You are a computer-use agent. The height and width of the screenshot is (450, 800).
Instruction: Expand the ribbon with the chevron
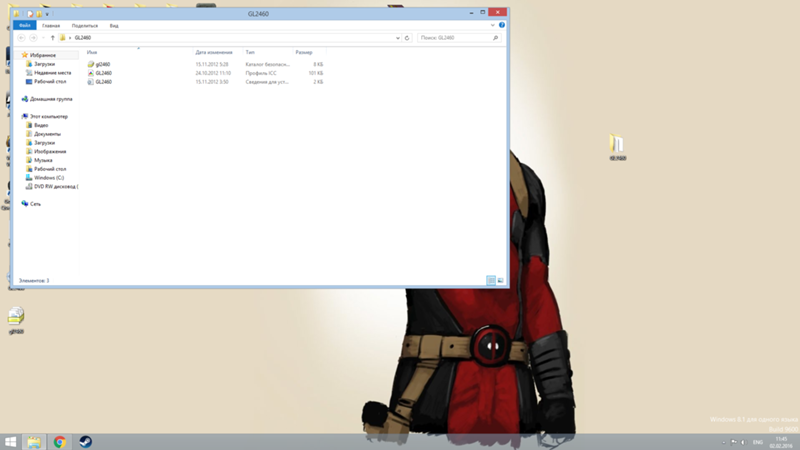click(492, 25)
